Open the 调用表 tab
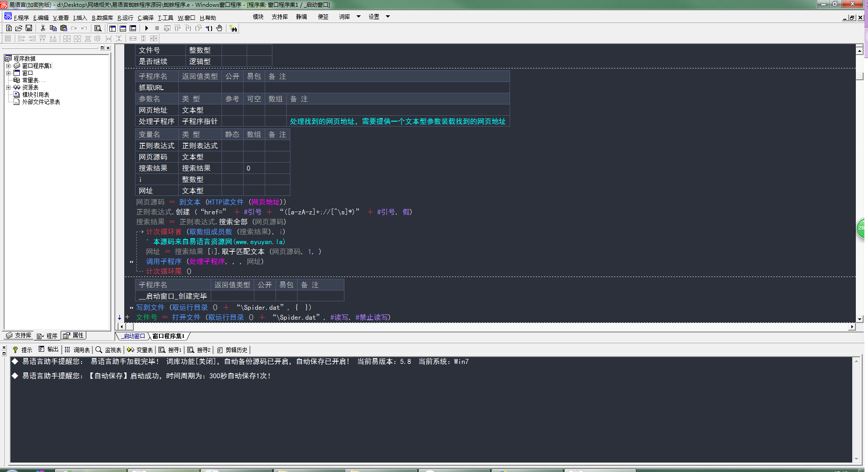868x472 pixels. [77, 350]
